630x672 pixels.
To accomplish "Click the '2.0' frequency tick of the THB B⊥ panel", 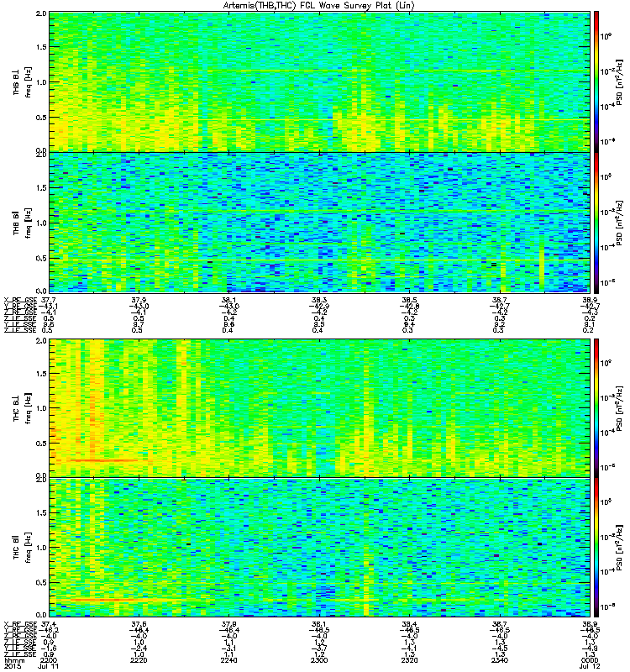I will [x=41, y=13].
